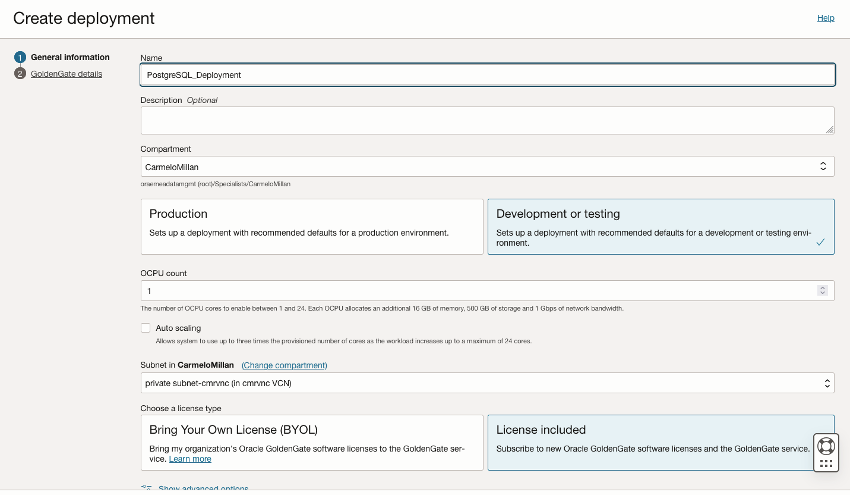Screen dimensions: 850x496
Task: Select Development or testing option
Action: (x=660, y=227)
